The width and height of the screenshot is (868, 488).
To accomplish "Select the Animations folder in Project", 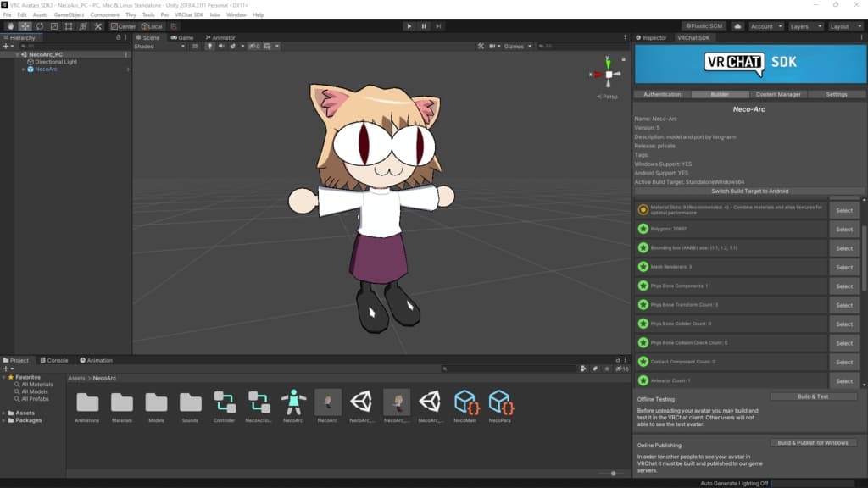I will 87,403.
